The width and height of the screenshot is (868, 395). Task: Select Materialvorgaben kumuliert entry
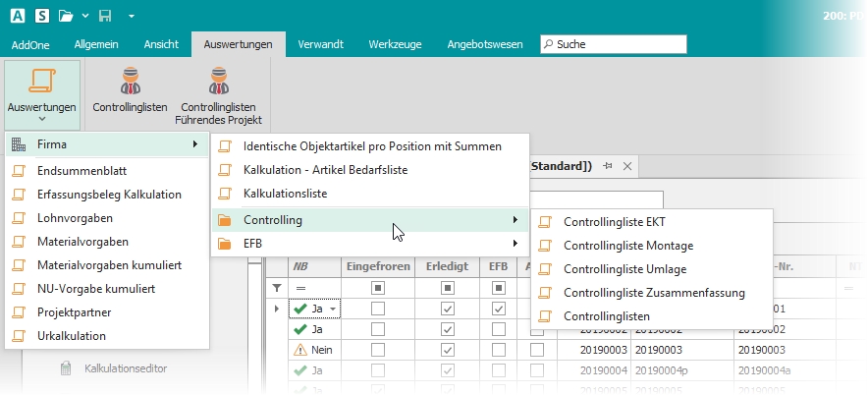pos(107,265)
